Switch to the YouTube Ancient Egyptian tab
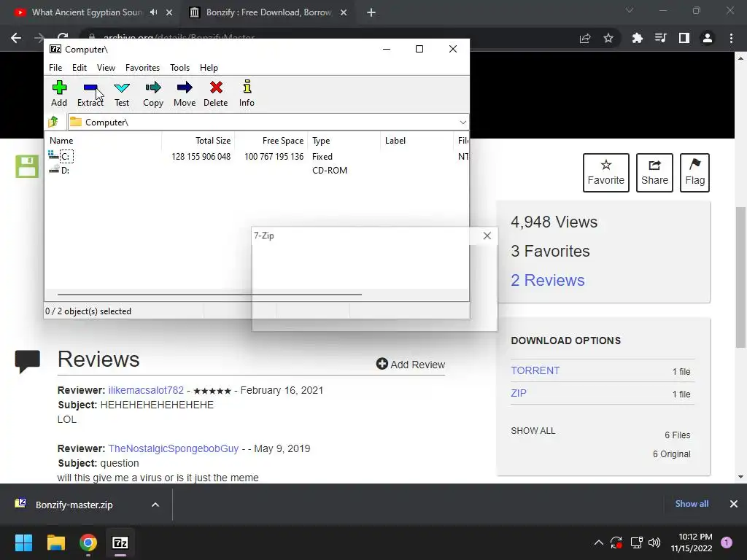Image resolution: width=747 pixels, height=560 pixels. click(x=86, y=12)
